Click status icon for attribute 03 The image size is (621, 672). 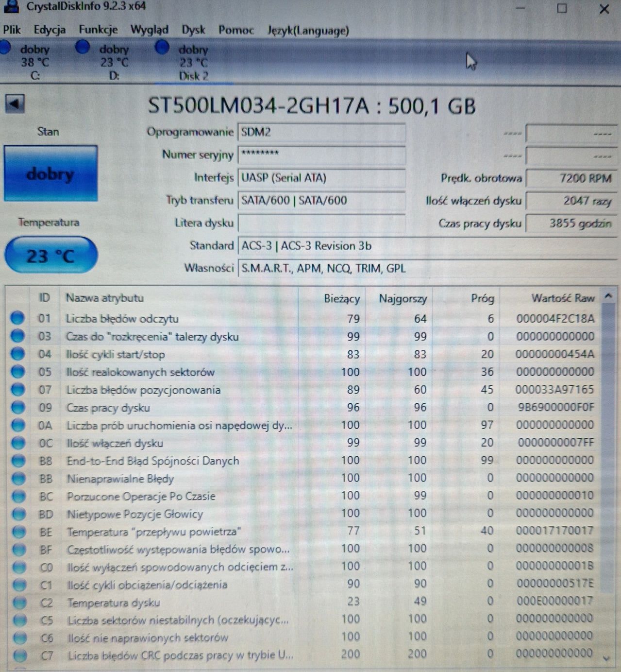pos(17,336)
